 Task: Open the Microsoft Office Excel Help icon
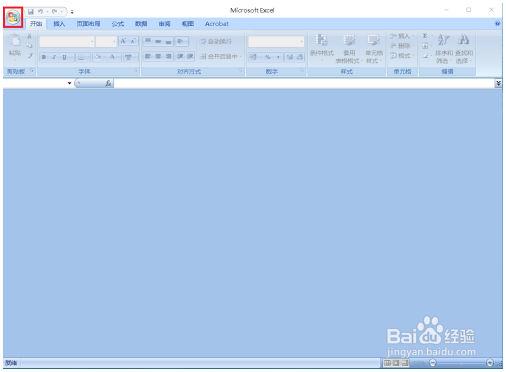(497, 24)
